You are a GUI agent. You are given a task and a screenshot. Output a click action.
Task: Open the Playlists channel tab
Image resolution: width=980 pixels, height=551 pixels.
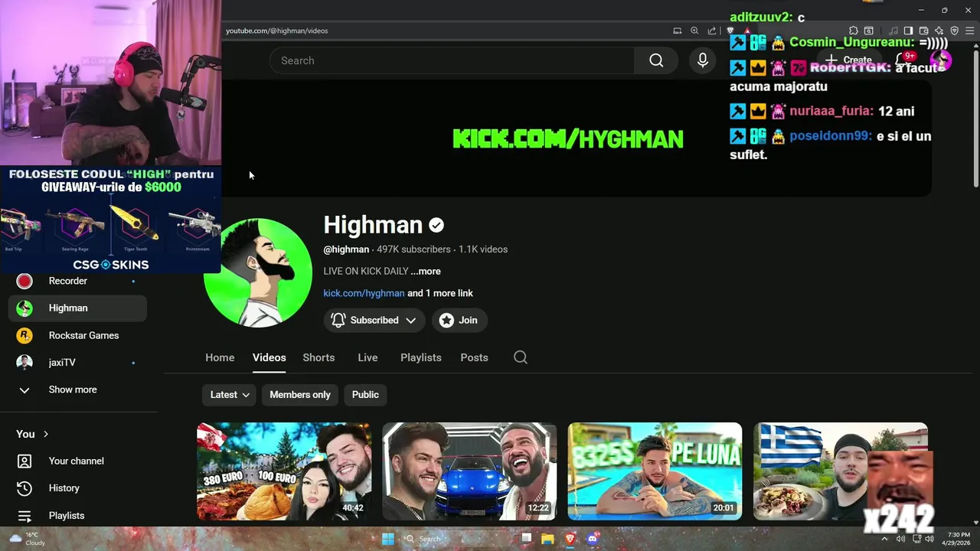pyautogui.click(x=421, y=357)
